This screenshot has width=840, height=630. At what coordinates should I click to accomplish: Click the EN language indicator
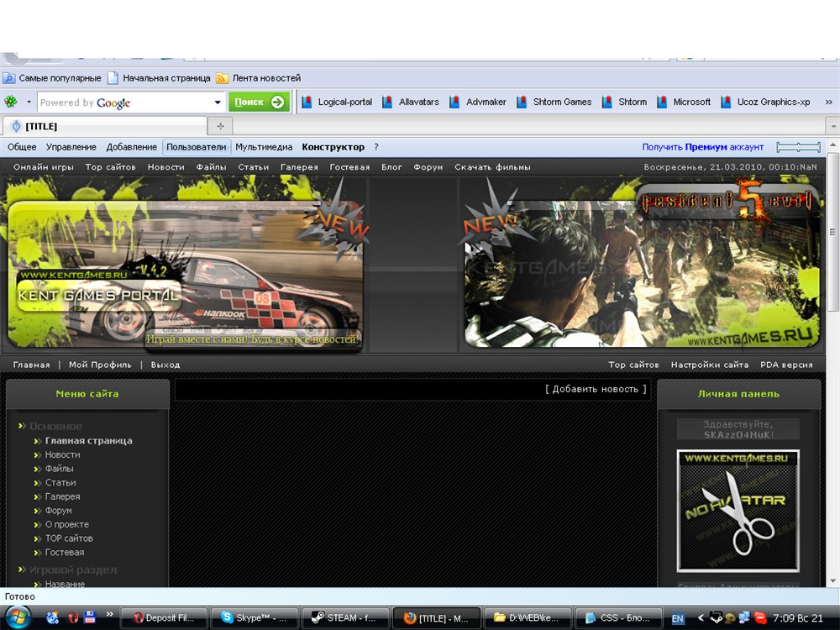[678, 619]
